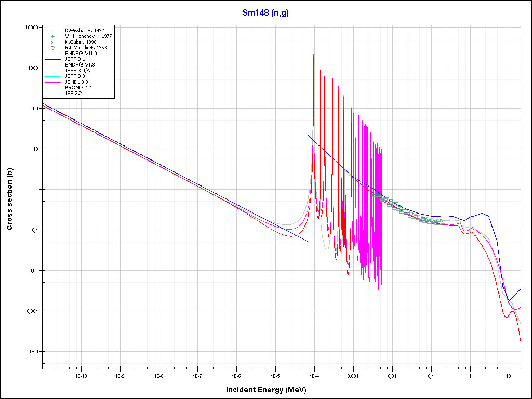The image size is (532, 399).
Task: Click the Incident Energy (MeV) axis label
Action: [270, 390]
